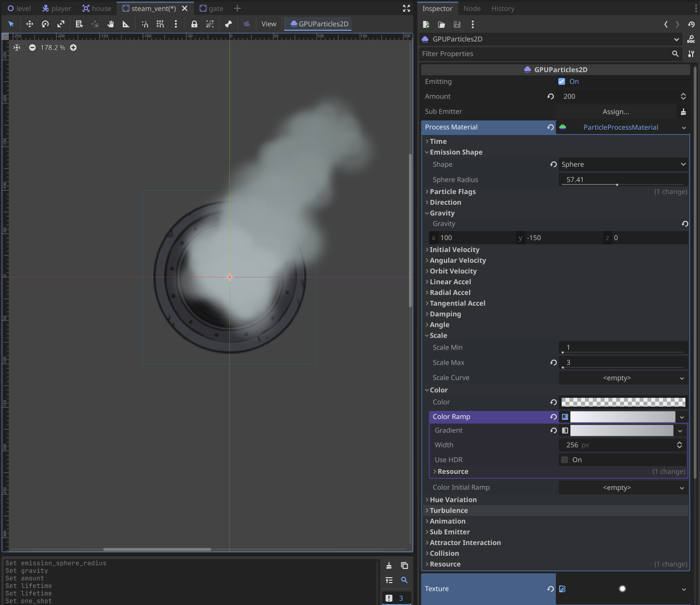Load resource folder icon in Inspector
700x605 pixels.
pos(441,24)
